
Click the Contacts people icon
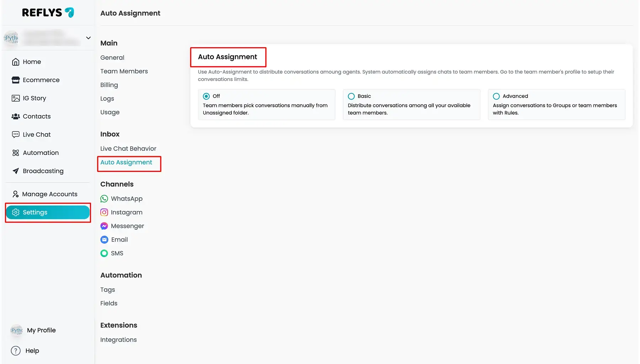pyautogui.click(x=16, y=116)
